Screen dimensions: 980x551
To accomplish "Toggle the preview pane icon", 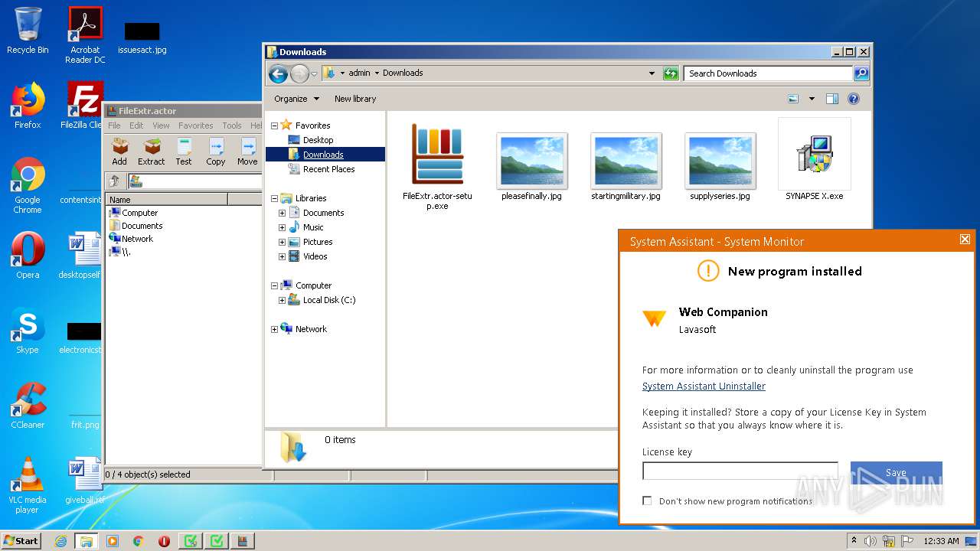I will click(832, 99).
